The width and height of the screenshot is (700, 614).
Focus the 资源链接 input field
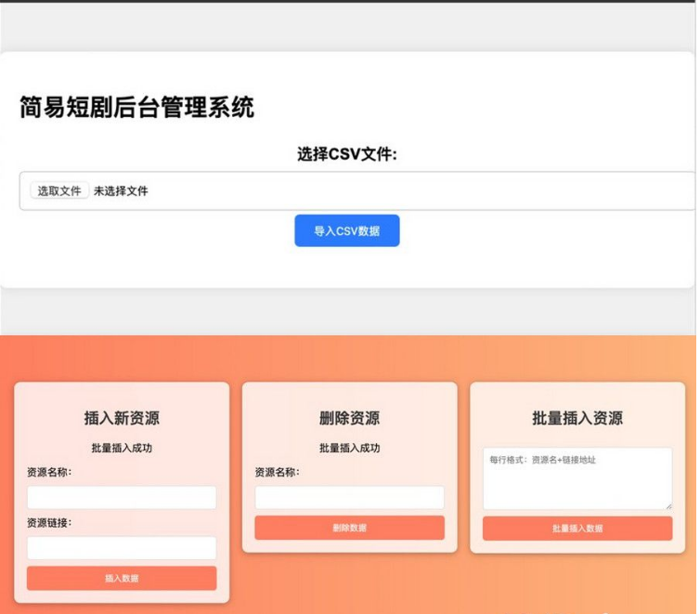tap(122, 547)
